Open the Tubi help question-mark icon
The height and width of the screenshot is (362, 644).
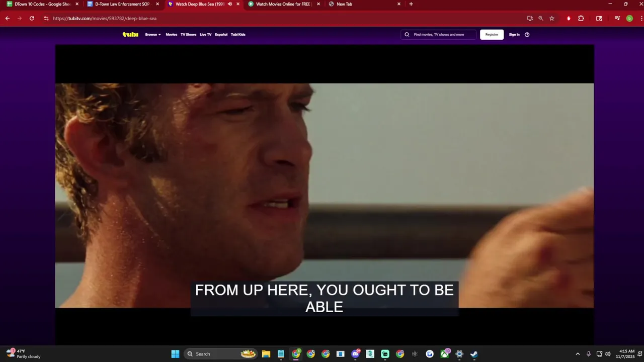coord(527,35)
